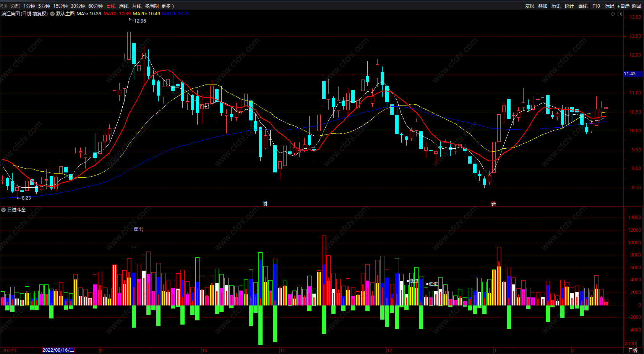Click the 12.96 high price annotation
The image size is (644, 354).
click(140, 21)
